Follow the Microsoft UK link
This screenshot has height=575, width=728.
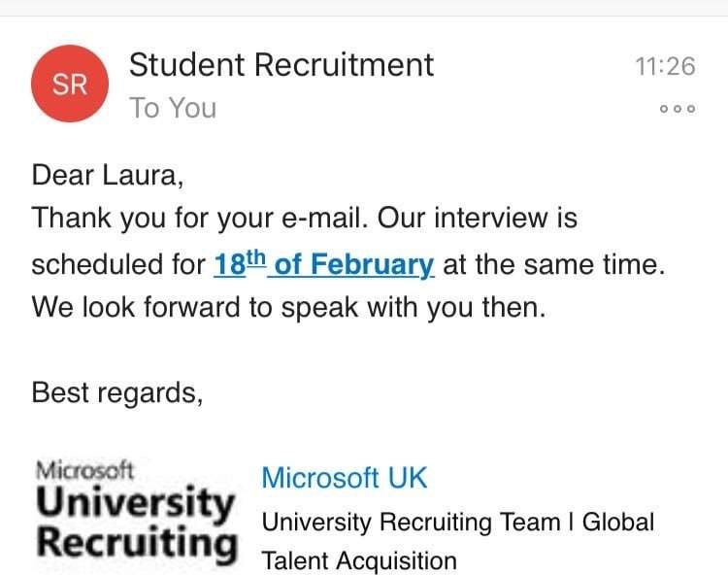tap(345, 478)
